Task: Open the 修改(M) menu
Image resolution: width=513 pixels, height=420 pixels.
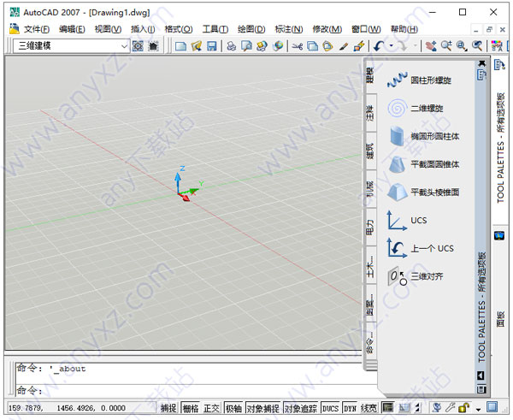Action: [327, 29]
